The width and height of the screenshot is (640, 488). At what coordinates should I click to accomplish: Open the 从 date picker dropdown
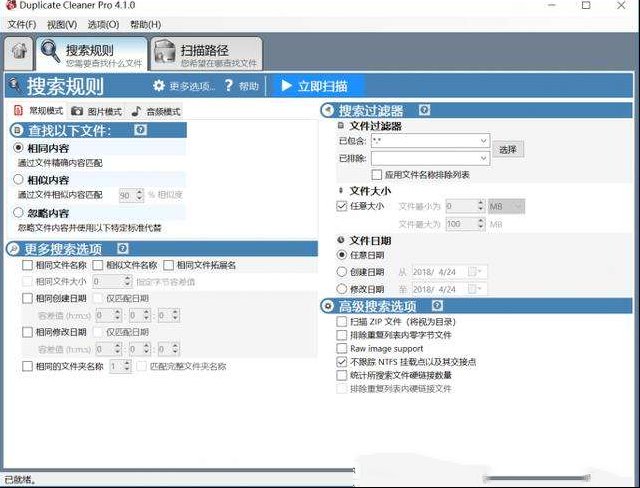pos(476,272)
